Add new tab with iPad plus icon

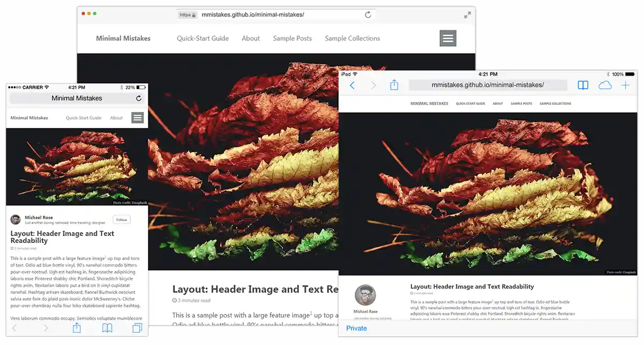pyautogui.click(x=626, y=85)
